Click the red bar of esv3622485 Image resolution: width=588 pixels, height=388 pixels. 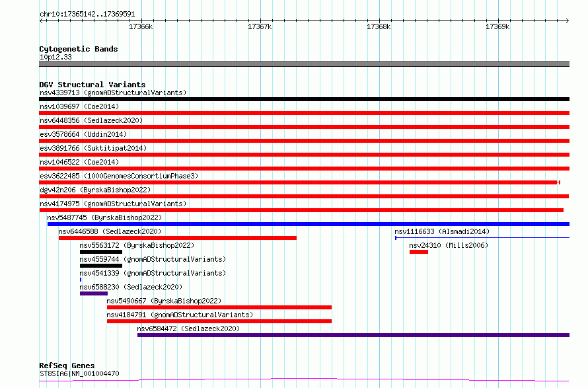click(300, 182)
